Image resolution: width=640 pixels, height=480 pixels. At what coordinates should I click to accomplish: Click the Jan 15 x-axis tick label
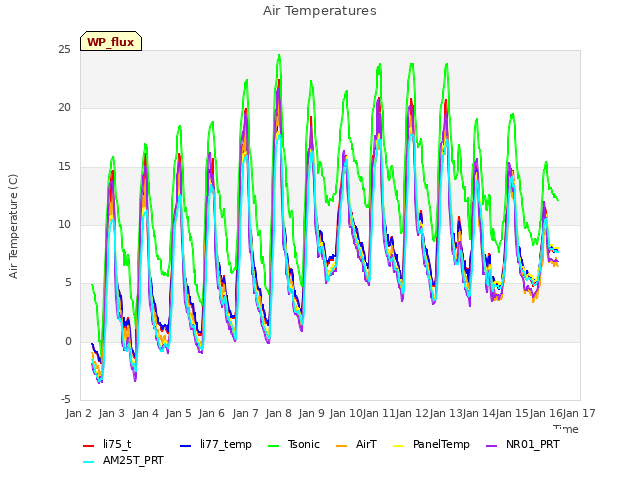click(512, 413)
